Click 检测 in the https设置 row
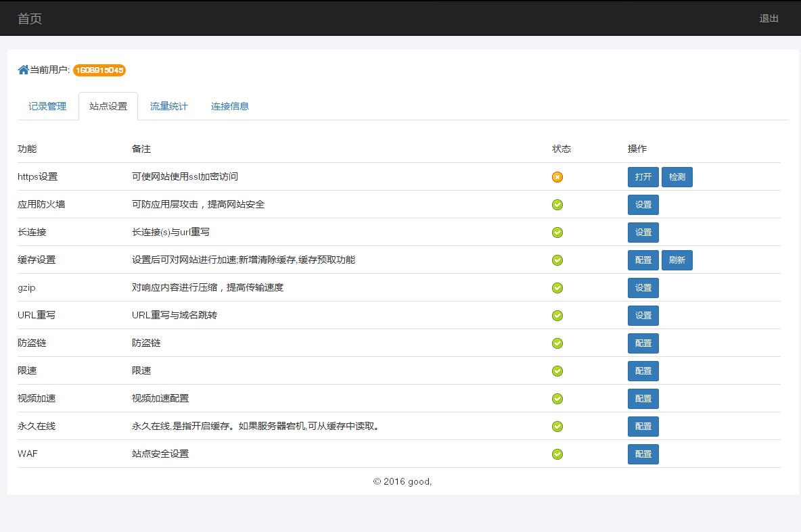Viewport: 801px width, 532px height. 677,177
